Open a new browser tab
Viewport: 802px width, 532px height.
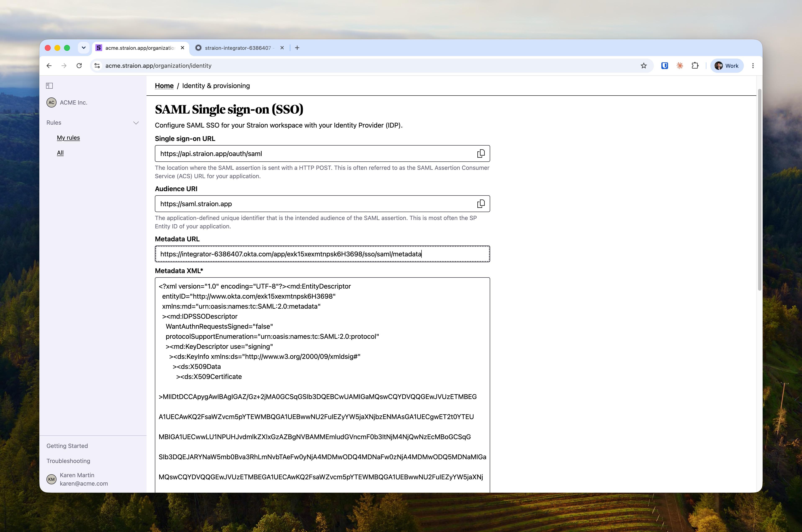[297, 48]
